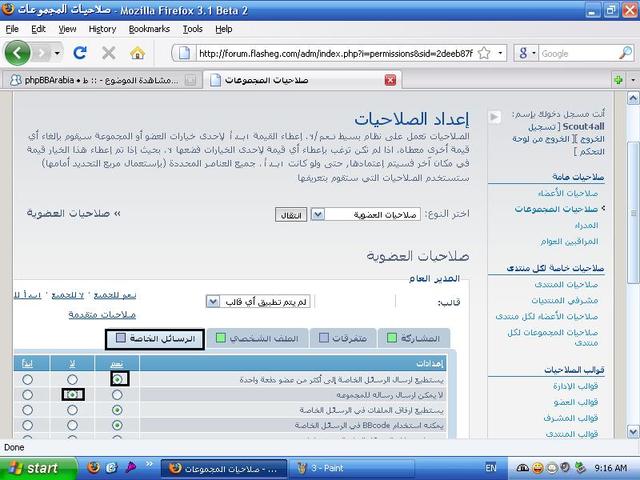Click the انتقال (Go) button
640x480 pixels.
[x=291, y=215]
